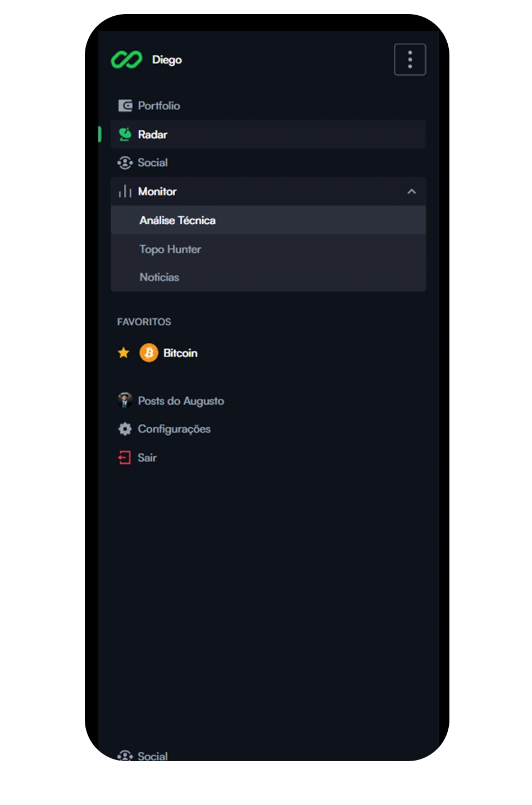The height and width of the screenshot is (805, 532).
Task: Select Análise Técnica submenu item
Action: tap(269, 220)
